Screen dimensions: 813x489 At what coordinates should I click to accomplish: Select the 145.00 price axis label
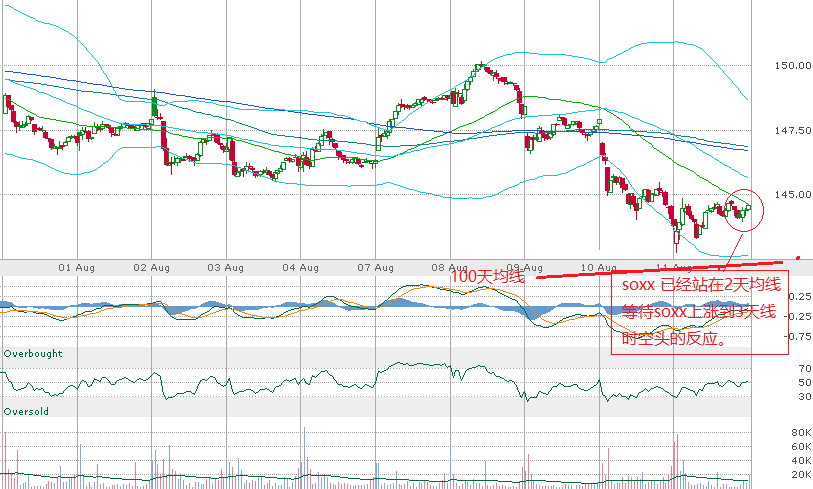point(790,194)
